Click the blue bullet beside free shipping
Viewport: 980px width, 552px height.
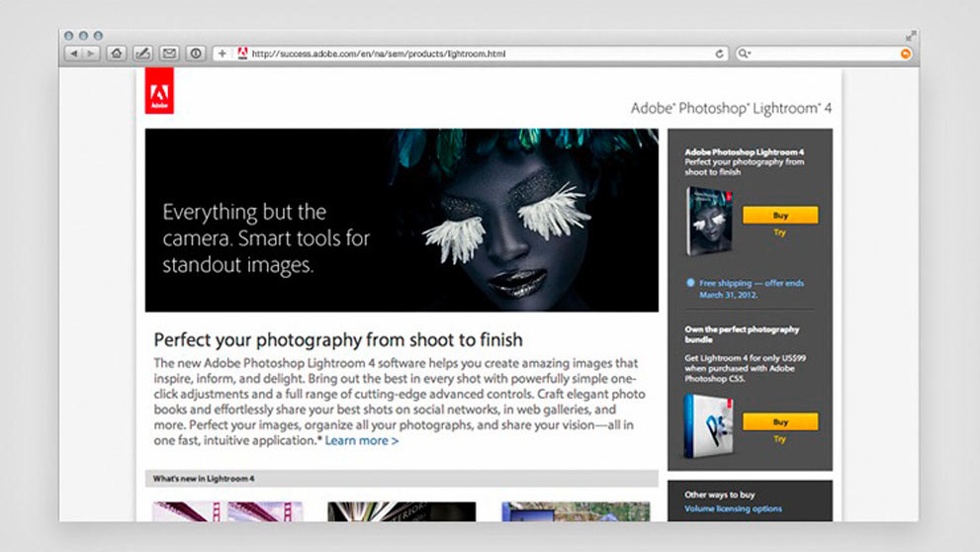point(690,283)
